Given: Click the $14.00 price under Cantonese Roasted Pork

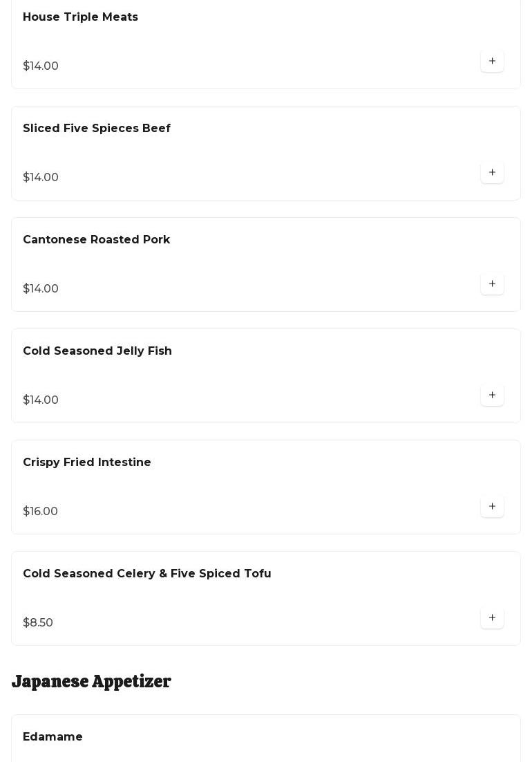Looking at the screenshot, I should pos(41,289).
